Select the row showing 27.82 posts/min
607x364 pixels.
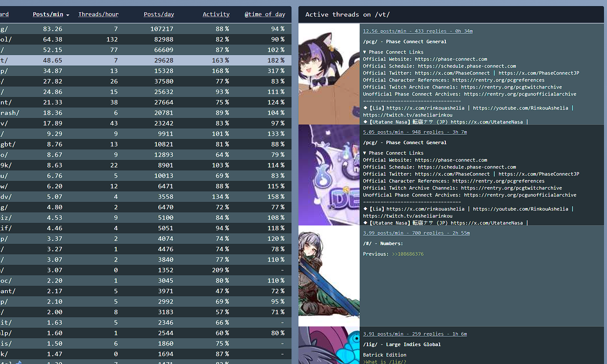(146, 81)
